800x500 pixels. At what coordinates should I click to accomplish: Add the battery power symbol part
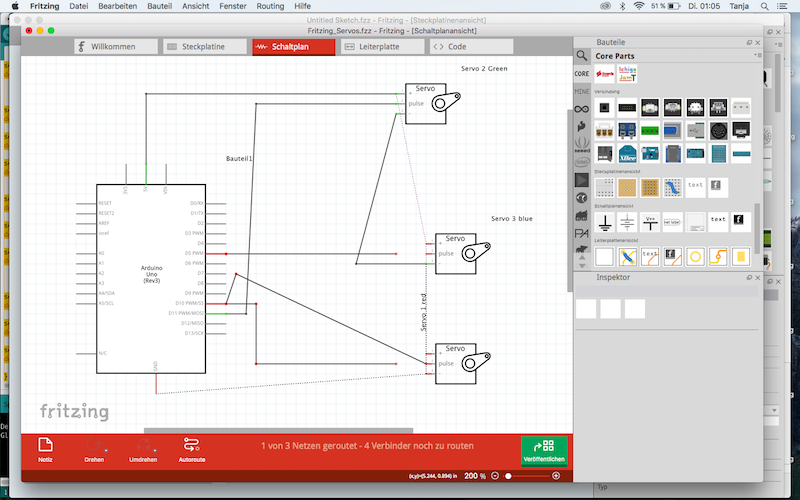[x=627, y=222]
